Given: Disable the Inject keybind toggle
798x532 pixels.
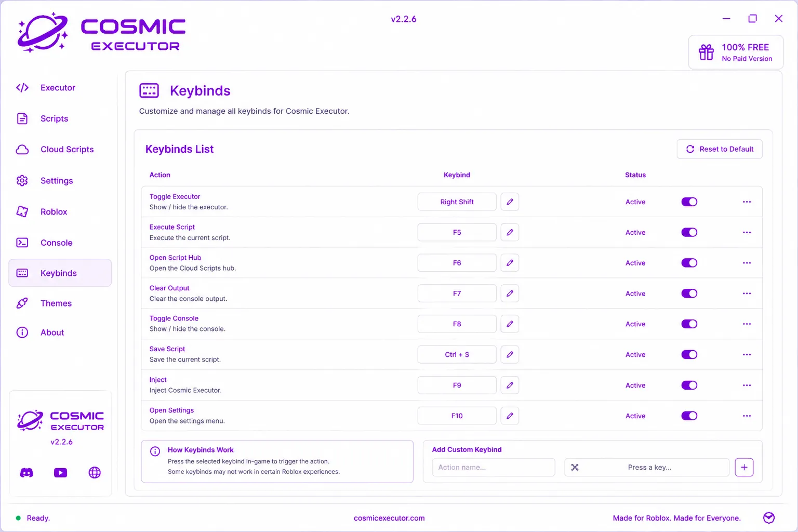Looking at the screenshot, I should tap(689, 385).
